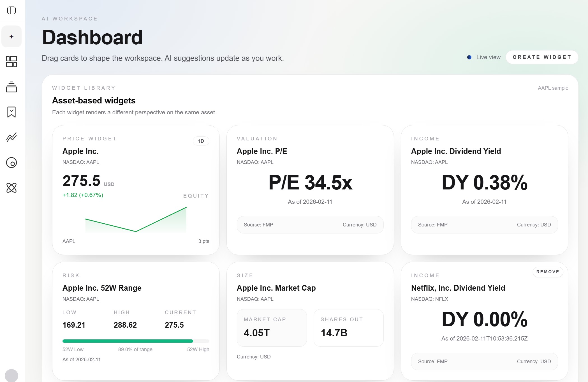Open the circular target sidebar icon
The width and height of the screenshot is (588, 382).
point(11,163)
